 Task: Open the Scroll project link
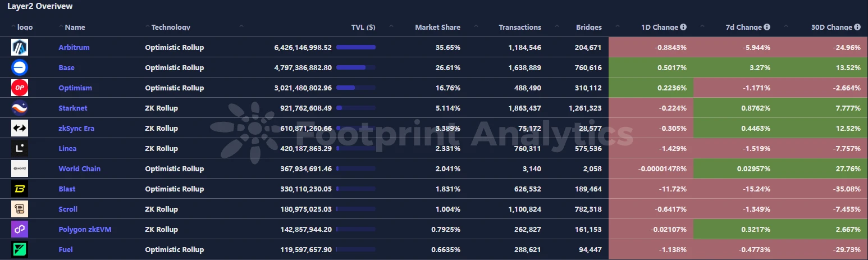[68, 209]
